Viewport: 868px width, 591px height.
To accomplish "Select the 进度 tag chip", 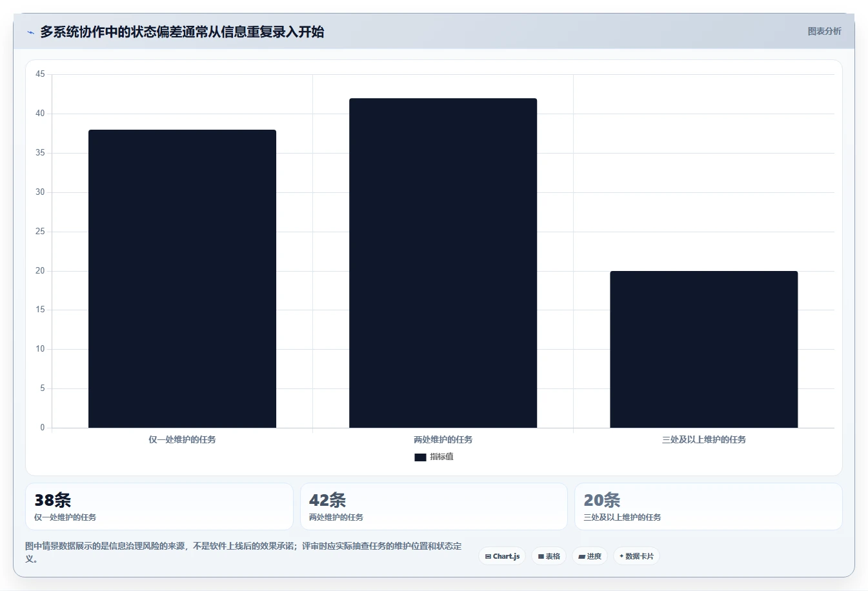I will coord(590,556).
